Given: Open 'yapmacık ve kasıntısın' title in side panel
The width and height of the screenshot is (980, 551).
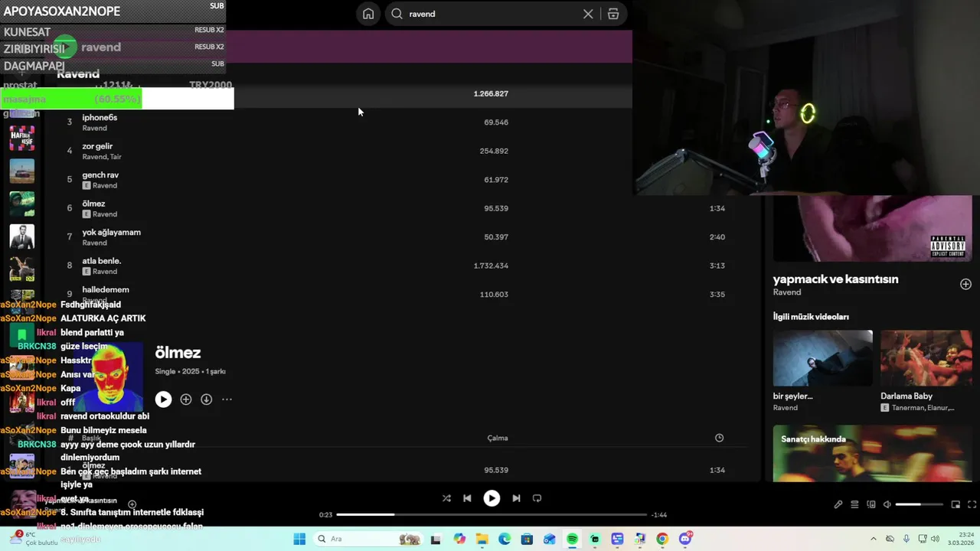Looking at the screenshot, I should click(835, 279).
